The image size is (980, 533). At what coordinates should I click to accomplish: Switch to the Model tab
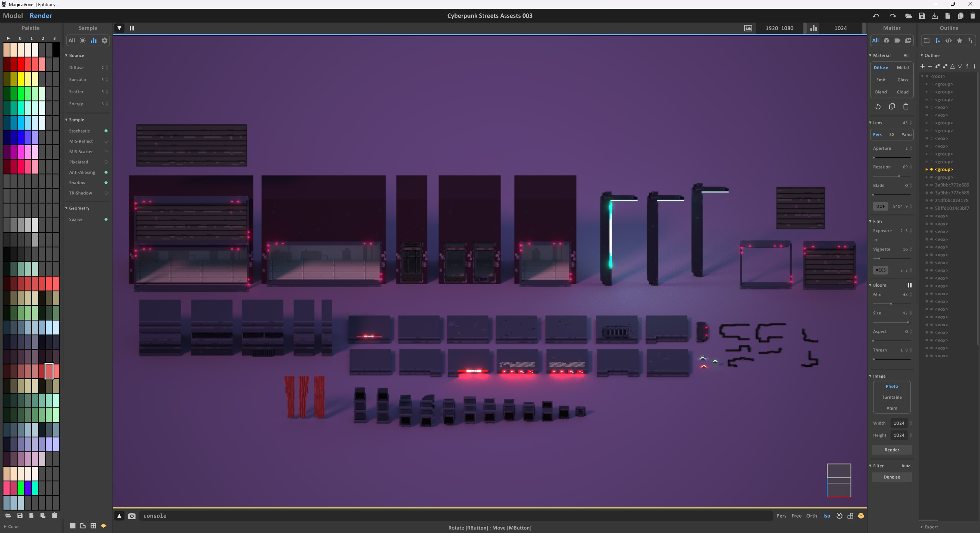(13, 16)
